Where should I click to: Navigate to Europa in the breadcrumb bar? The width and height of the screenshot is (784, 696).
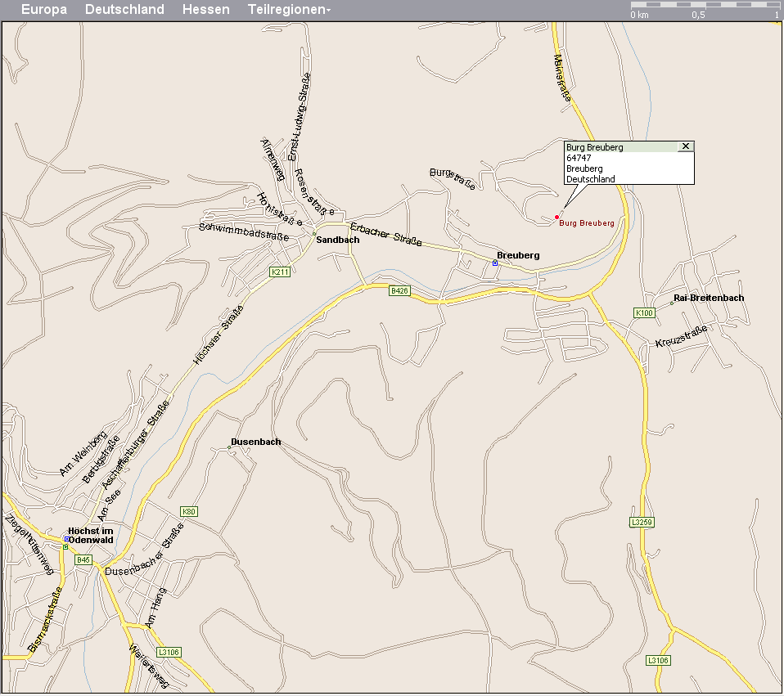coord(44,10)
